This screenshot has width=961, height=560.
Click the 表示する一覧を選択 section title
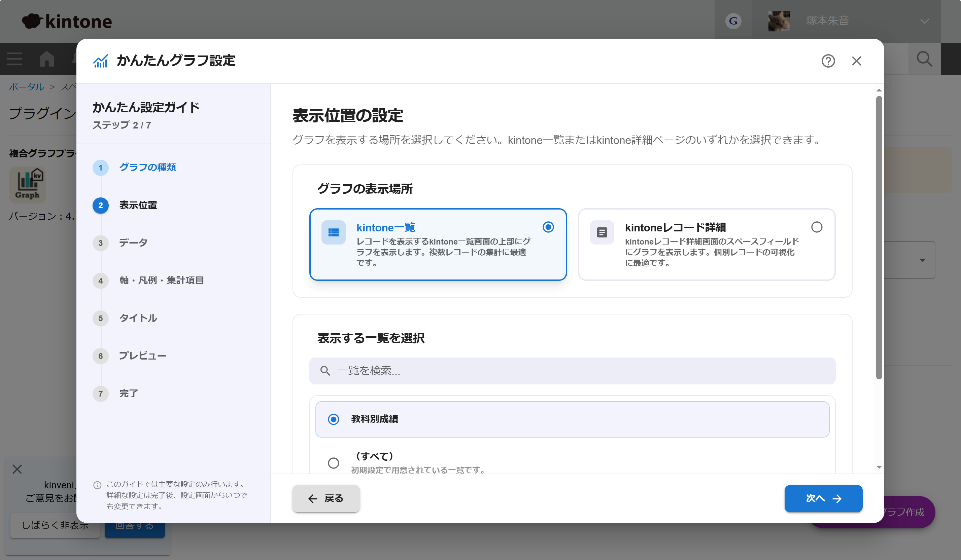[x=371, y=338]
